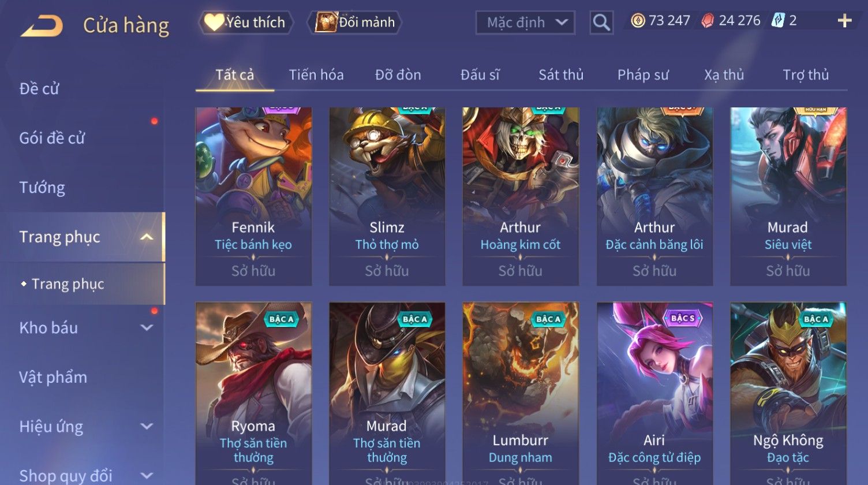868x485 pixels.
Task: Open Airi Đặc công tử điệp skin card
Action: [x=654, y=394]
